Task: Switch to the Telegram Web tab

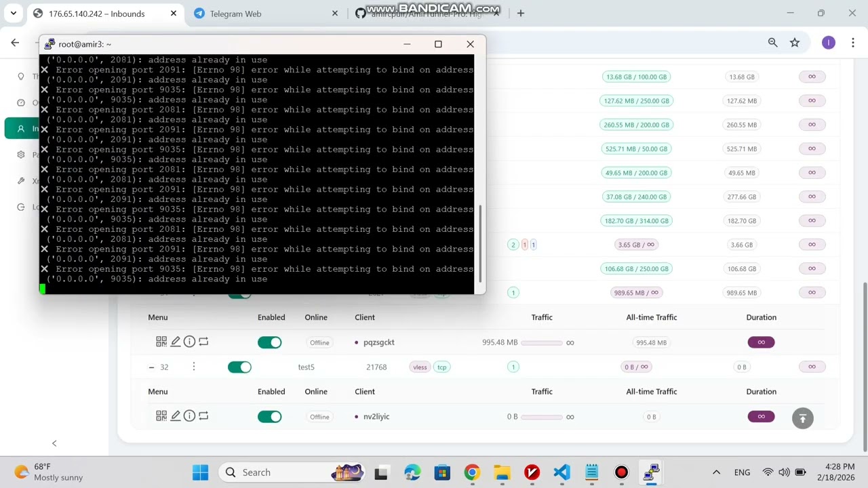Action: 264,14
